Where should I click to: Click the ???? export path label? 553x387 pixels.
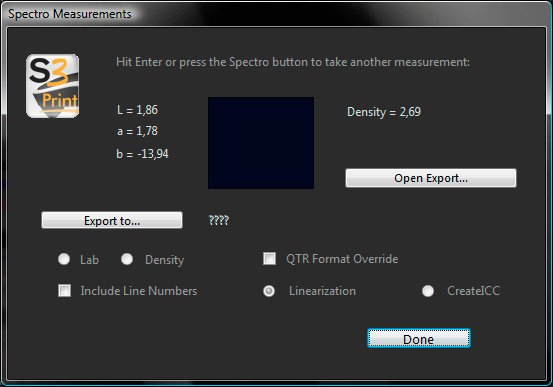219,220
